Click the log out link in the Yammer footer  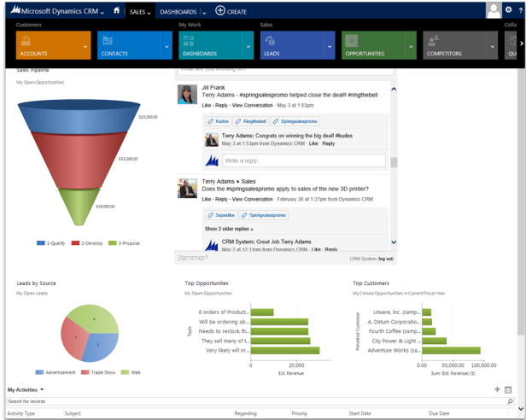click(x=386, y=259)
